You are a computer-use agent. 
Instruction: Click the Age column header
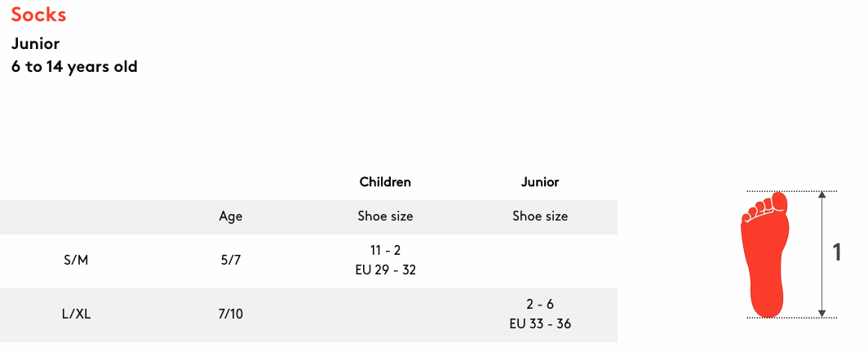(231, 216)
